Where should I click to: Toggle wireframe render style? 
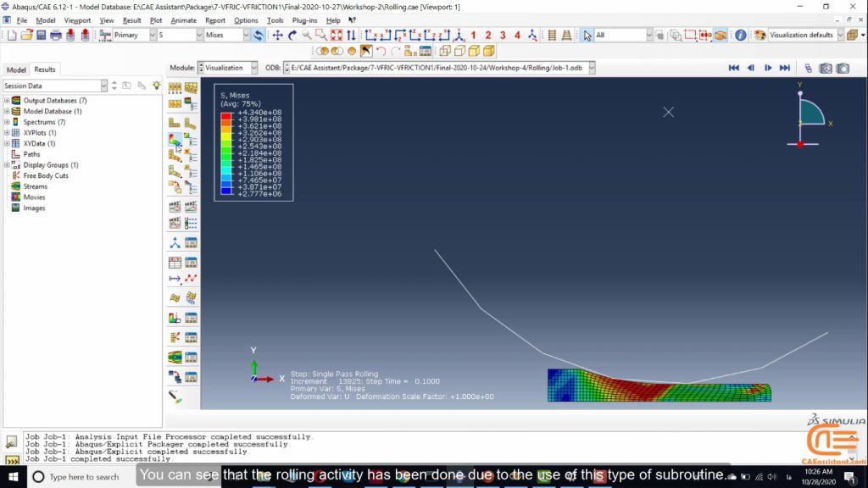(x=445, y=50)
